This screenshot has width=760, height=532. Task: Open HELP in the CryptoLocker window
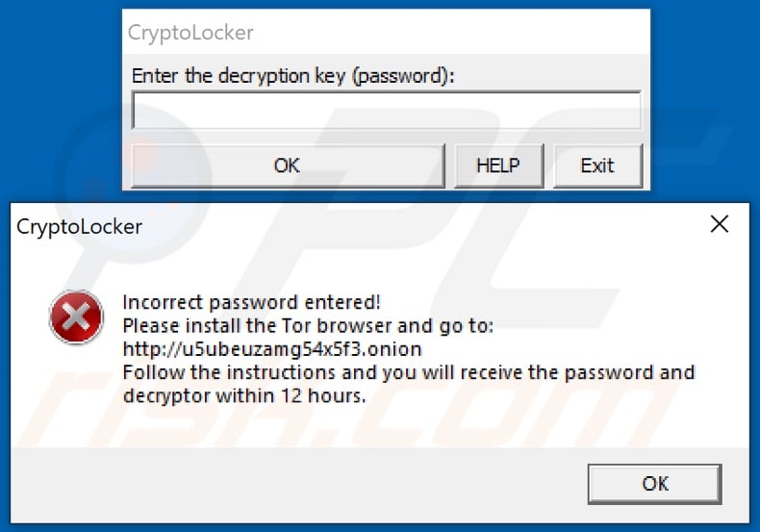click(x=497, y=165)
